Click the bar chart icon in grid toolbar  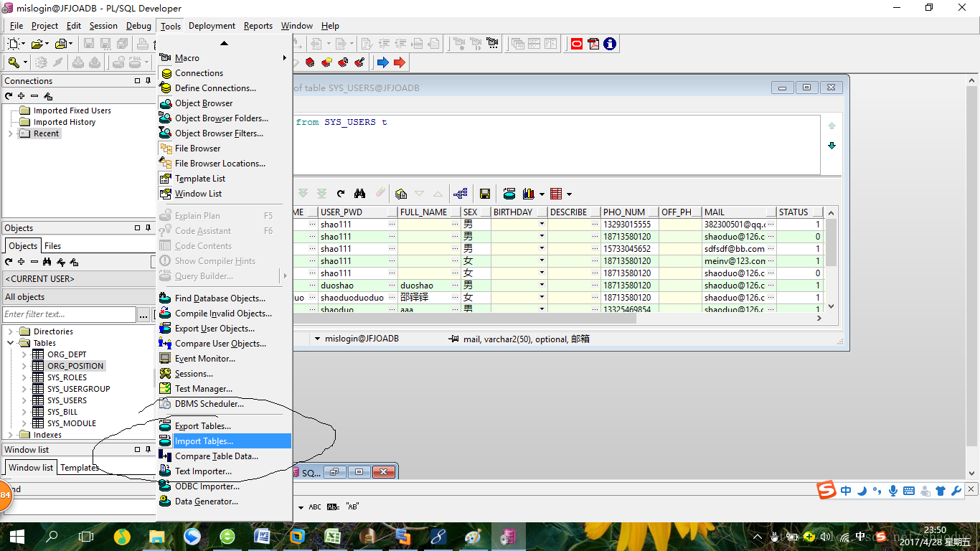click(529, 194)
